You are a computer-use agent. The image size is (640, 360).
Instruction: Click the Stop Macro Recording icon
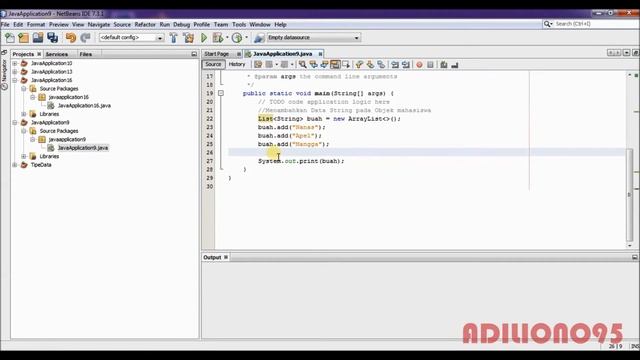click(430, 64)
